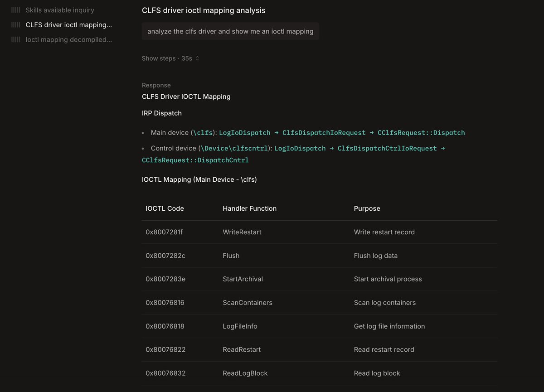The image size is (544, 392).
Task: Click CClfsRequest::Dispatch code text
Action: [x=421, y=133]
